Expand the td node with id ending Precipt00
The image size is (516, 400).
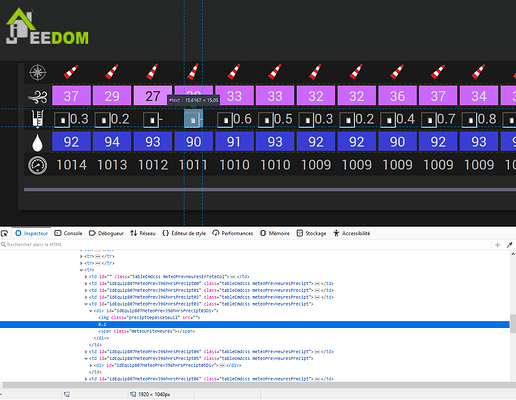tap(86, 284)
